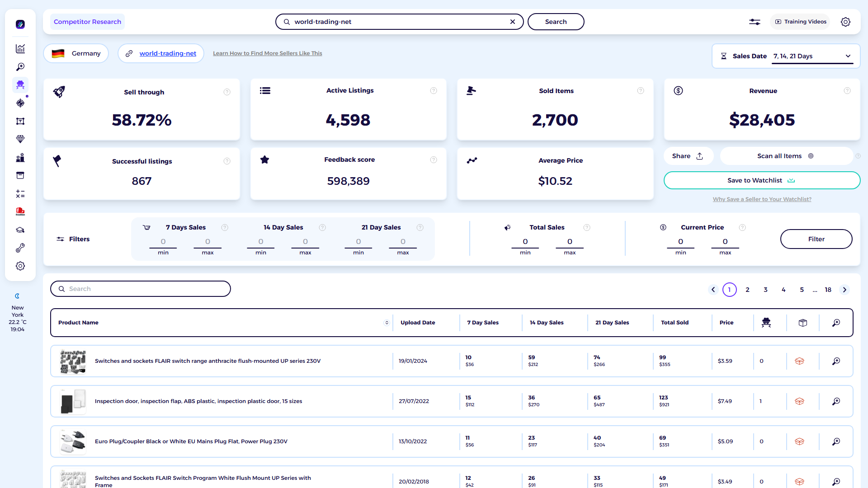
Task: Click the product table Search field
Action: click(141, 289)
